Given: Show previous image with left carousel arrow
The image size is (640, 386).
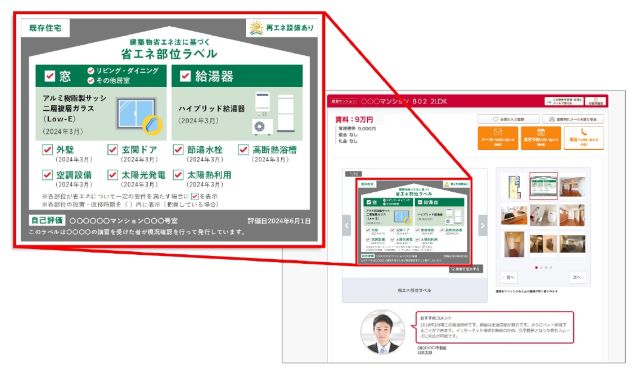Looking at the screenshot, I should click(347, 225).
